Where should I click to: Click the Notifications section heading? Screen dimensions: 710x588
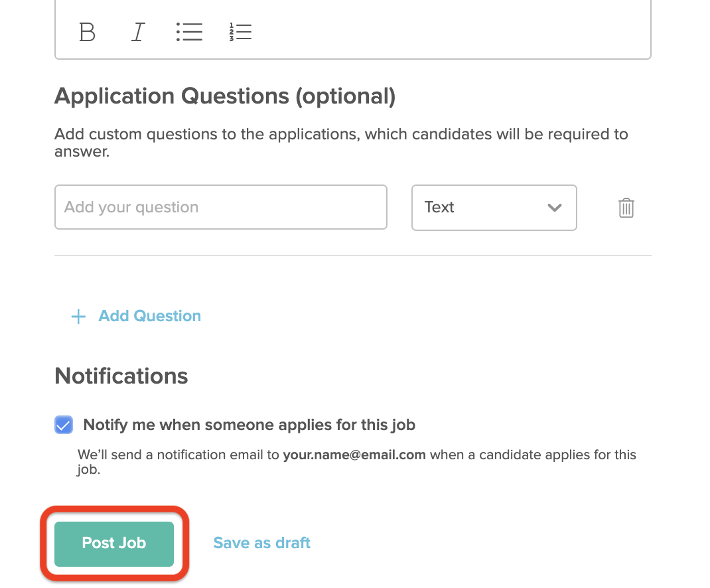[121, 376]
